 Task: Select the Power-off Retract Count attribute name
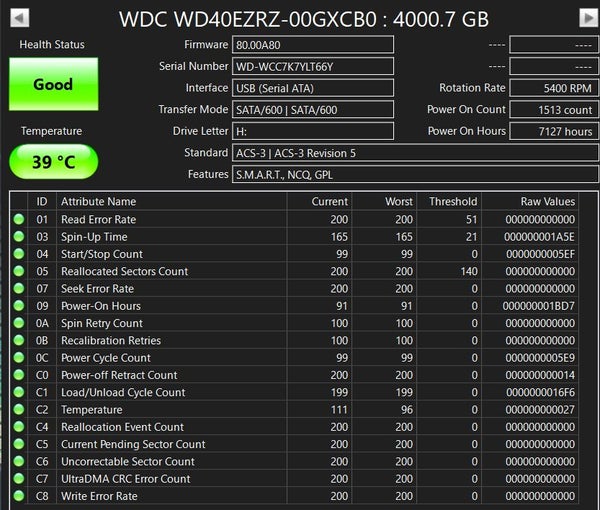tap(119, 375)
